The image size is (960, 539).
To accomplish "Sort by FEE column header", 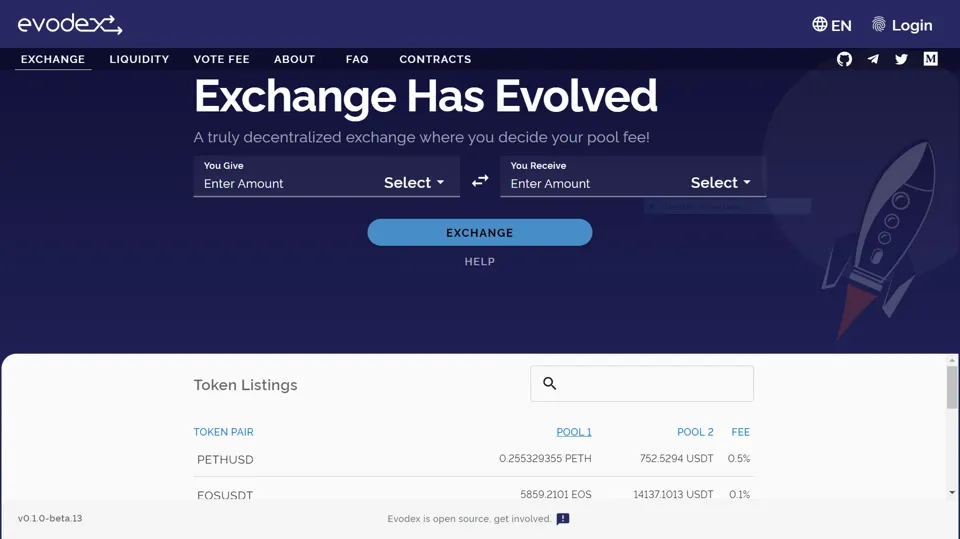I will click(x=740, y=432).
